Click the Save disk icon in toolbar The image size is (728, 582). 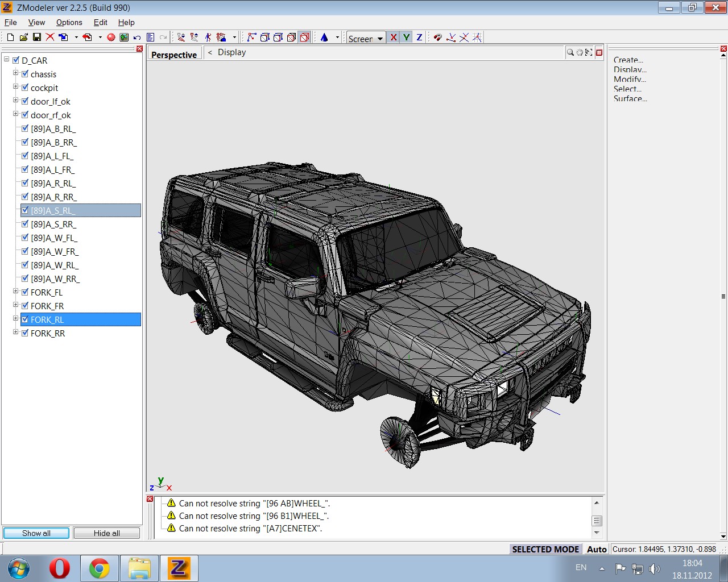(x=37, y=38)
